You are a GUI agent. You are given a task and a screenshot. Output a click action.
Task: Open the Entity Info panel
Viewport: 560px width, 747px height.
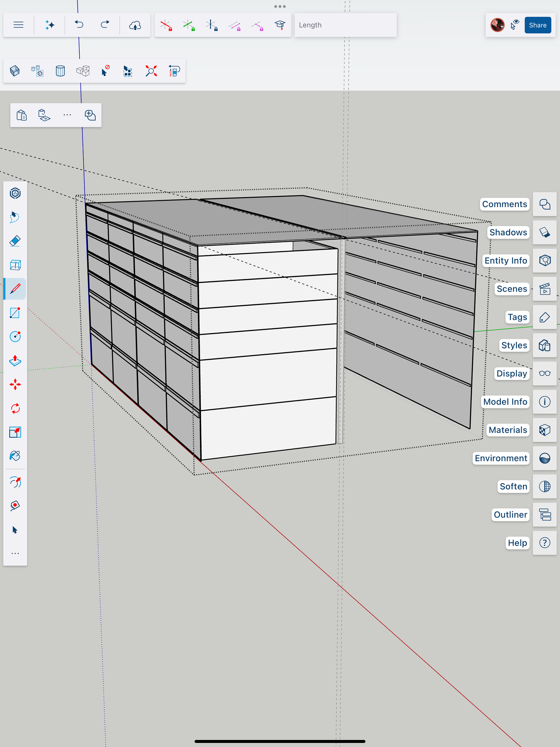point(545,260)
